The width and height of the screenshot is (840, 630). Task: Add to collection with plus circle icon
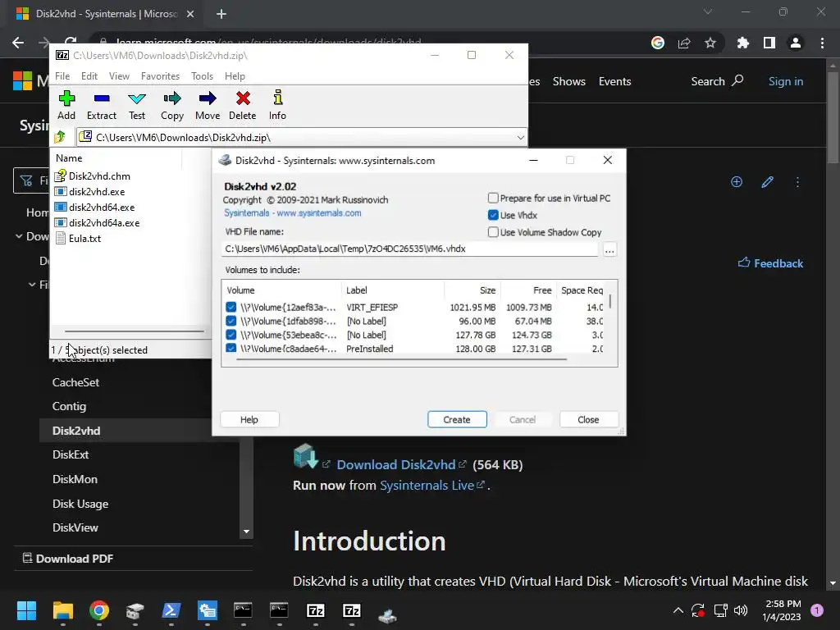click(737, 181)
